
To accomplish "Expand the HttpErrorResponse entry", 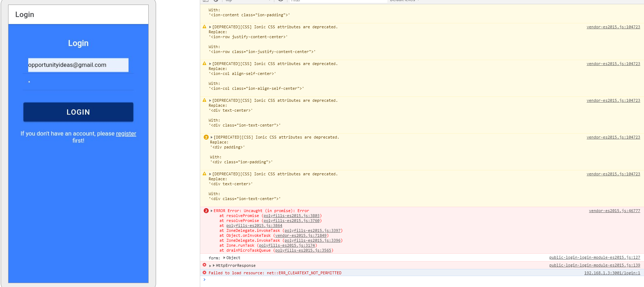I will click(x=210, y=266).
